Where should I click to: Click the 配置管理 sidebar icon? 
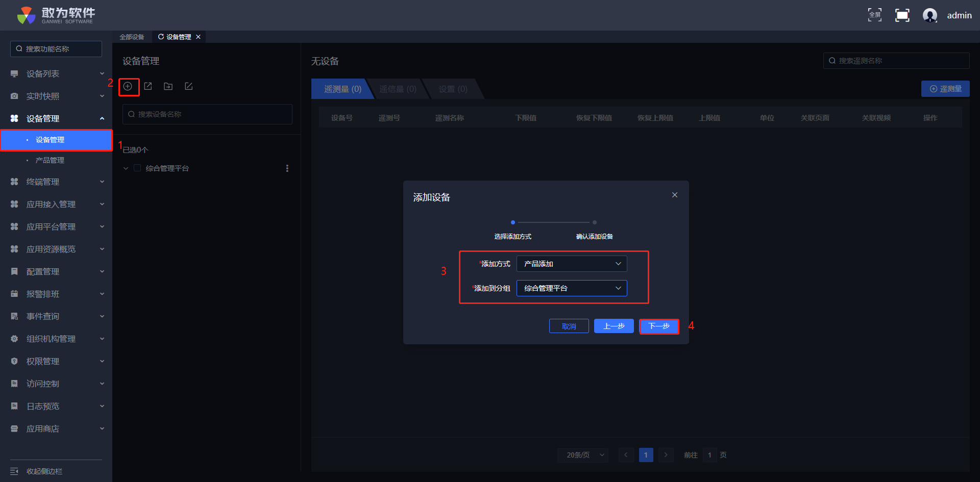point(14,272)
